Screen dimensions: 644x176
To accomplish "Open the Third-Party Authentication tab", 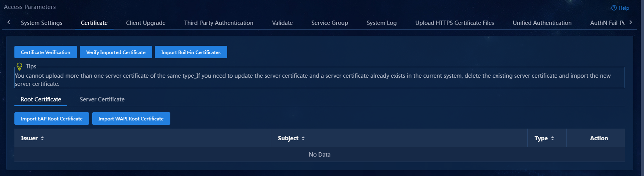I will (219, 23).
